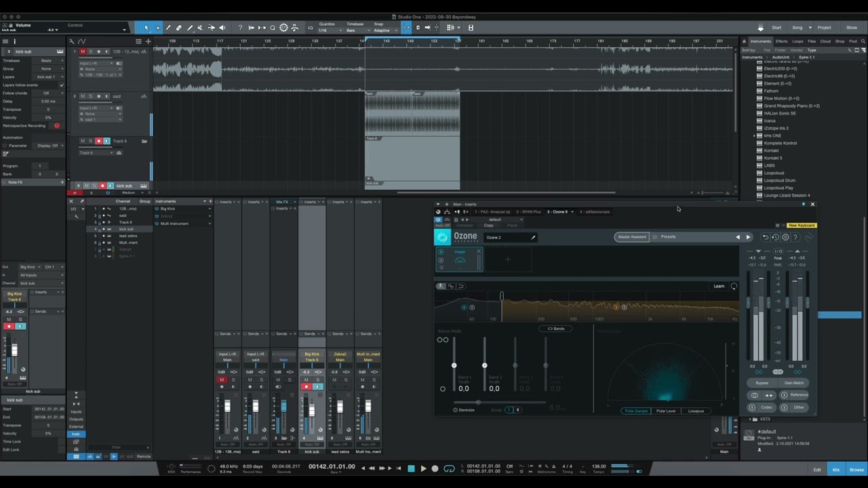The height and width of the screenshot is (488, 868).
Task: Open the Follow chords Off dropdown
Action: [47, 93]
